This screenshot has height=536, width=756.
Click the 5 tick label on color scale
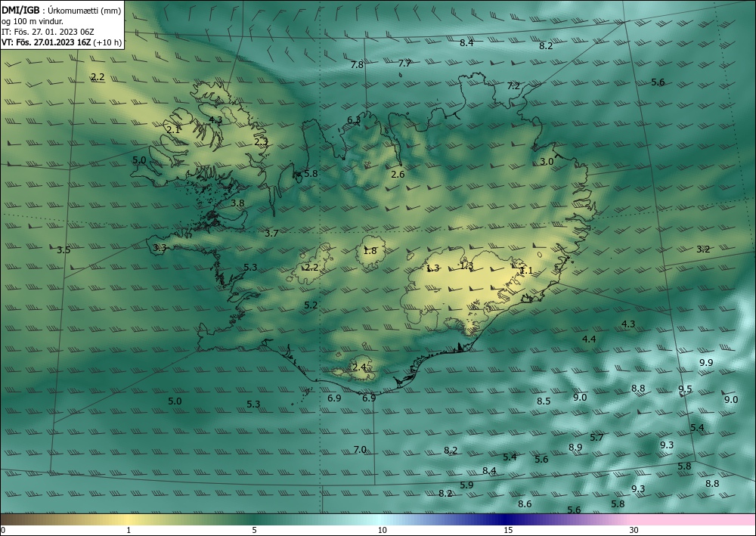click(x=254, y=531)
